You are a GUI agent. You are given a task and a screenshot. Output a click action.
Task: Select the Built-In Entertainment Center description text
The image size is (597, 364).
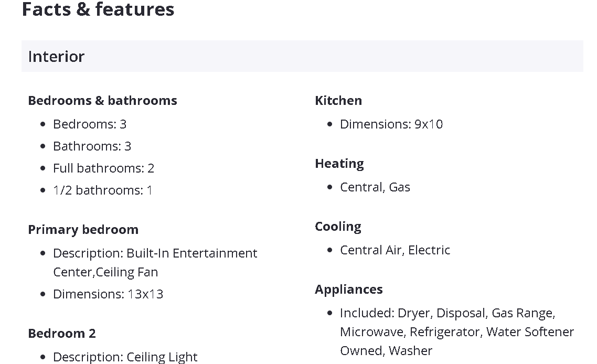point(155,262)
